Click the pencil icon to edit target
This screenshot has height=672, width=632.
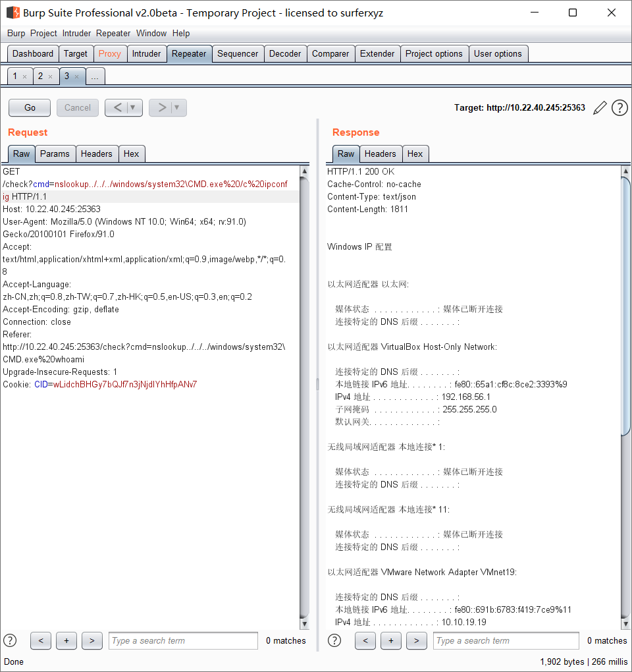point(600,107)
